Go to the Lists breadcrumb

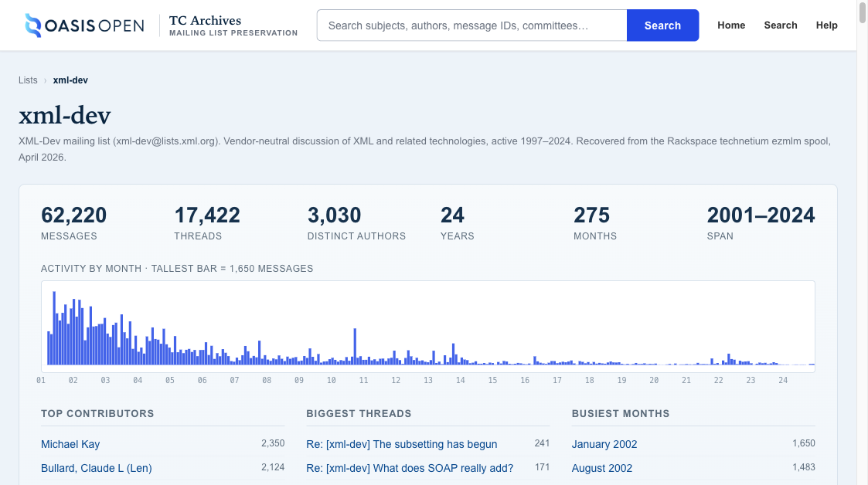coord(28,80)
